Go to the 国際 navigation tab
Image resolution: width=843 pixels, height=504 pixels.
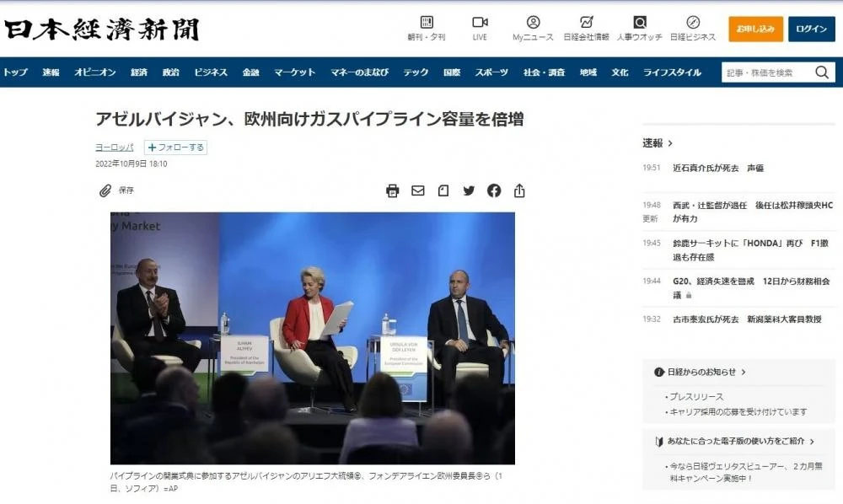452,72
